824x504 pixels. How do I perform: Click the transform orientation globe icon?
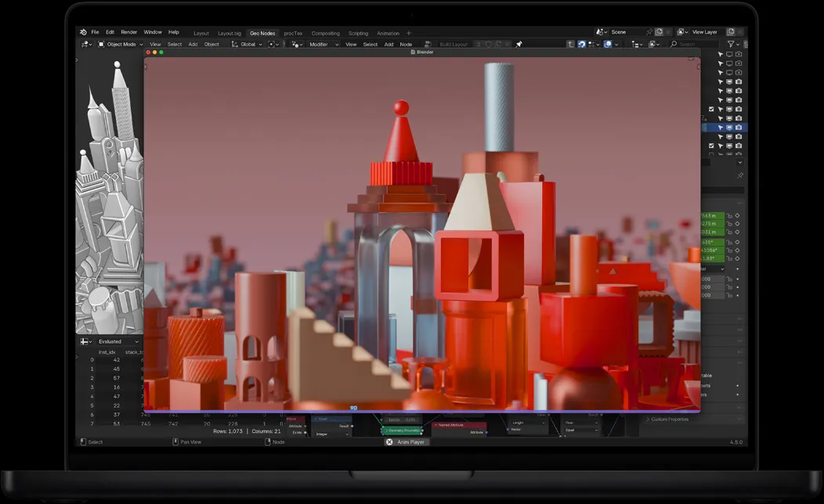[235, 45]
